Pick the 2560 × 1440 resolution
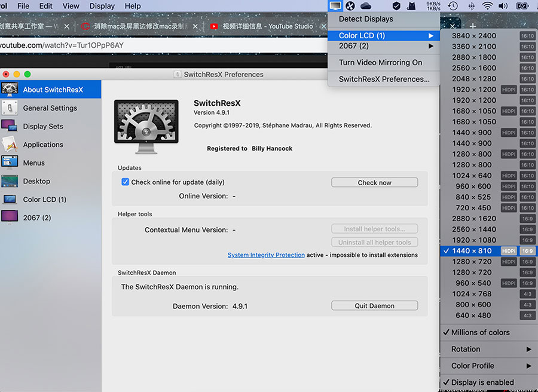Image resolution: width=538 pixels, height=392 pixels. tap(488, 229)
